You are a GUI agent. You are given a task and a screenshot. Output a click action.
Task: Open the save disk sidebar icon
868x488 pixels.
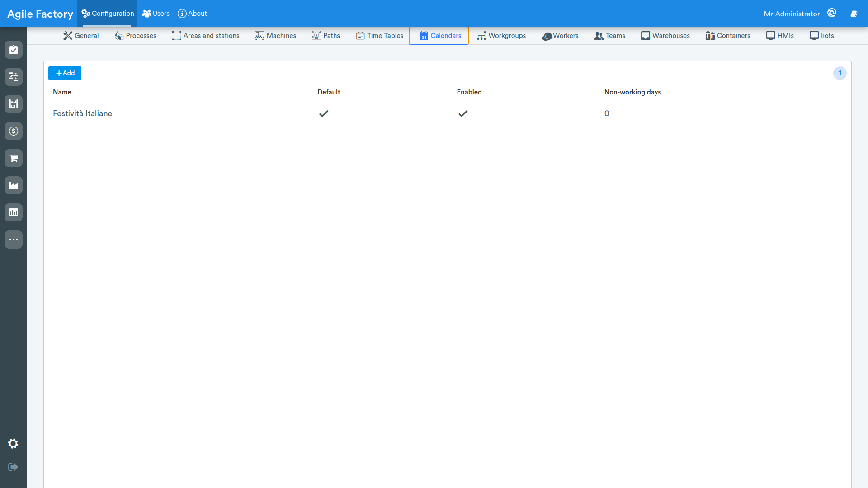[x=14, y=104]
